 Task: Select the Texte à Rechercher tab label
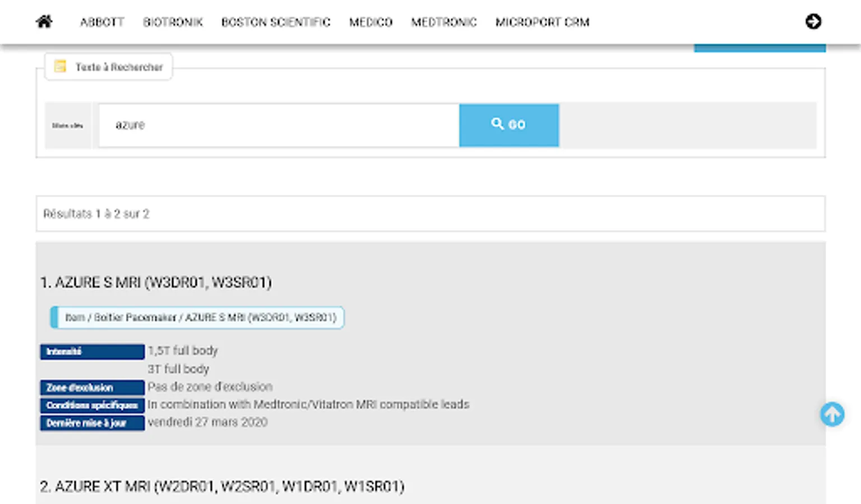pos(119,67)
